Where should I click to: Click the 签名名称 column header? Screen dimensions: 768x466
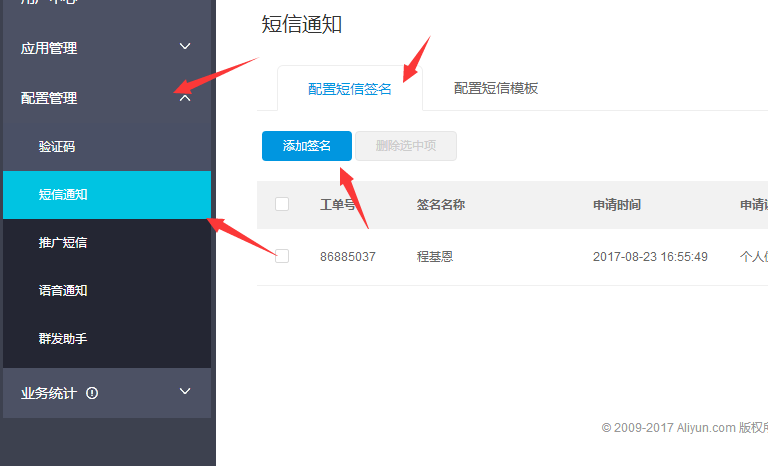pos(440,205)
